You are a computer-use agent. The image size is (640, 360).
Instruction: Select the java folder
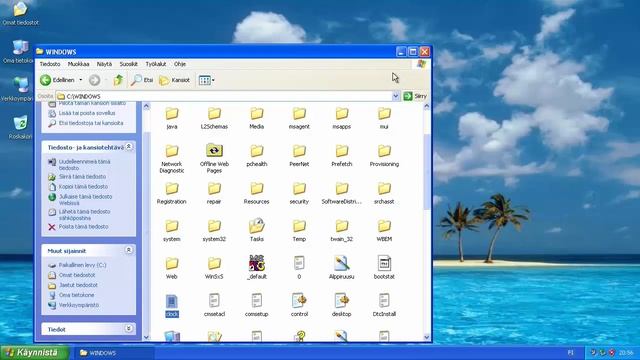click(x=172, y=118)
